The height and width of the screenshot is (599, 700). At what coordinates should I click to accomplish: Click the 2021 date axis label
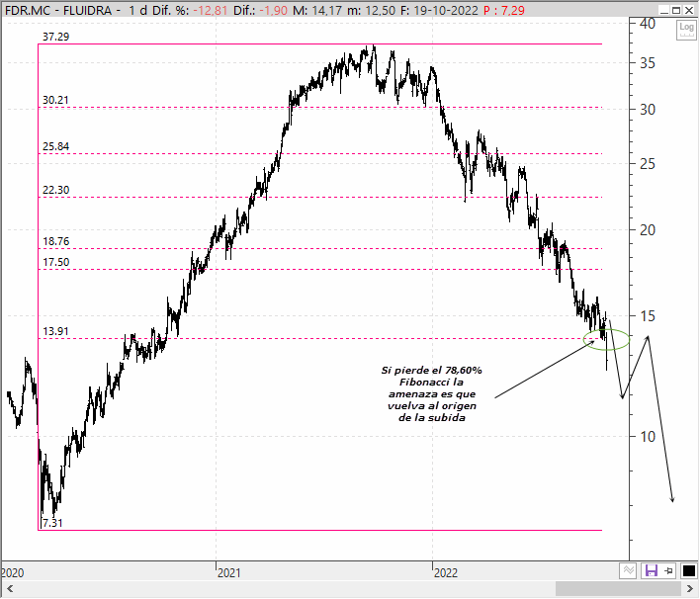(229, 572)
